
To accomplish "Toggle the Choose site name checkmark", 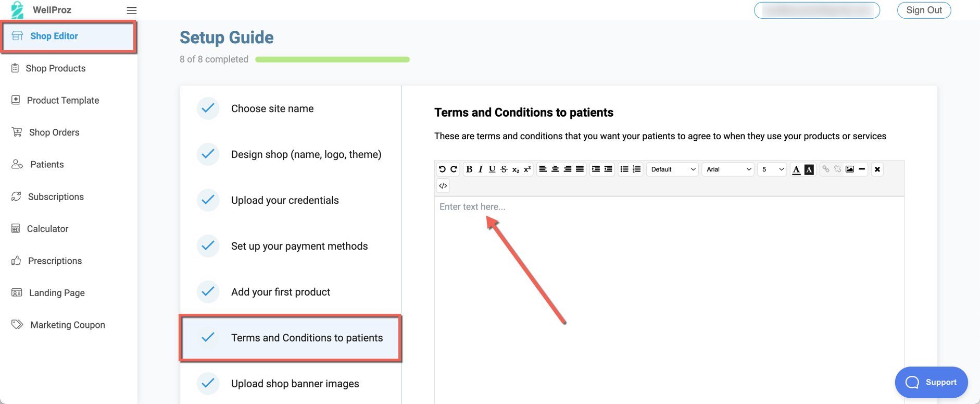I will pos(208,108).
